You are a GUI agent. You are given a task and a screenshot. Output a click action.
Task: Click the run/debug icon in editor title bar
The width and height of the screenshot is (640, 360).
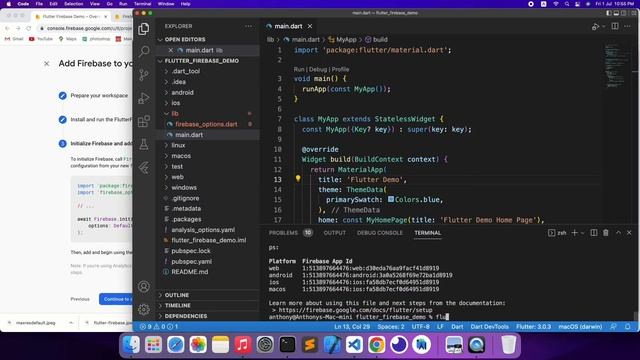[x=596, y=27]
